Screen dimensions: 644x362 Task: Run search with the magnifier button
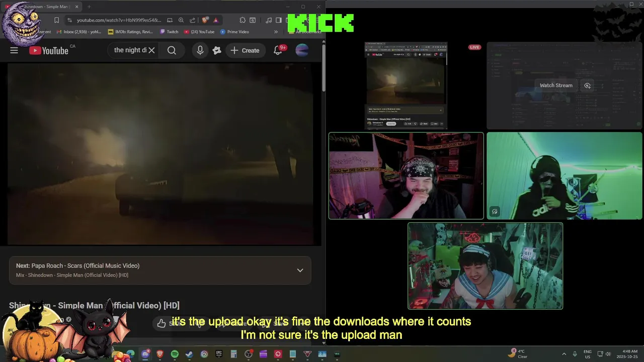(172, 50)
